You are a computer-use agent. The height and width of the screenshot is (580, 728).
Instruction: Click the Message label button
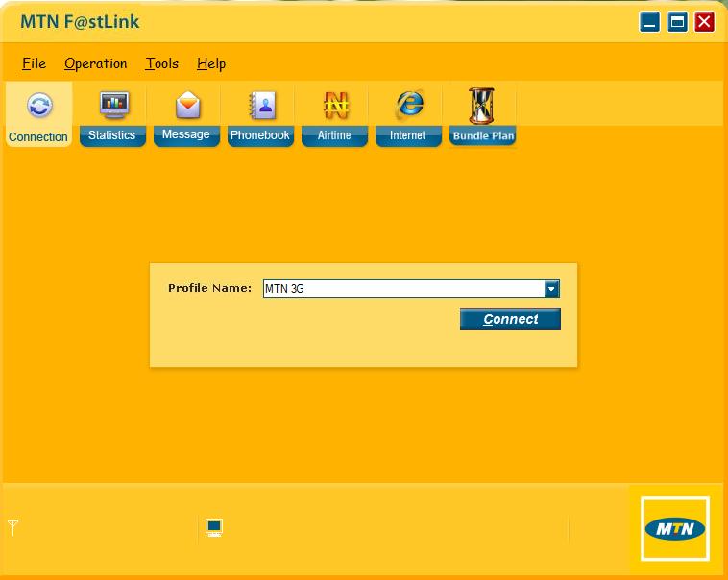(186, 135)
